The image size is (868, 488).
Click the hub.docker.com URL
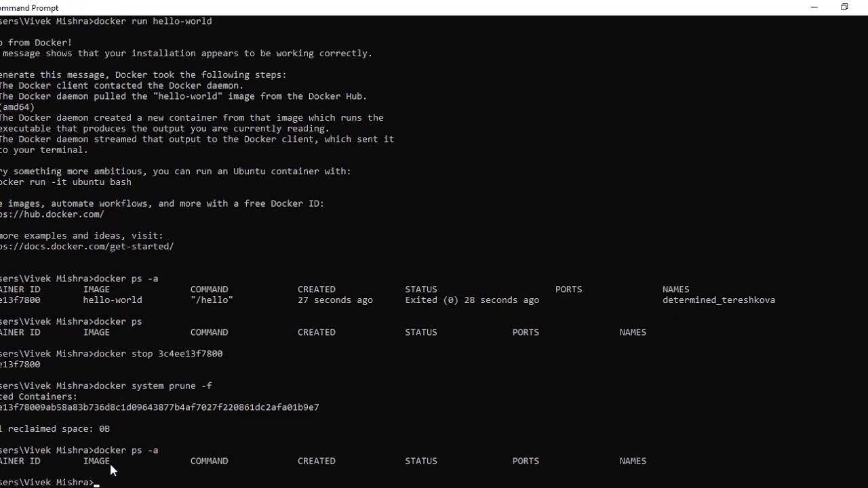52,214
